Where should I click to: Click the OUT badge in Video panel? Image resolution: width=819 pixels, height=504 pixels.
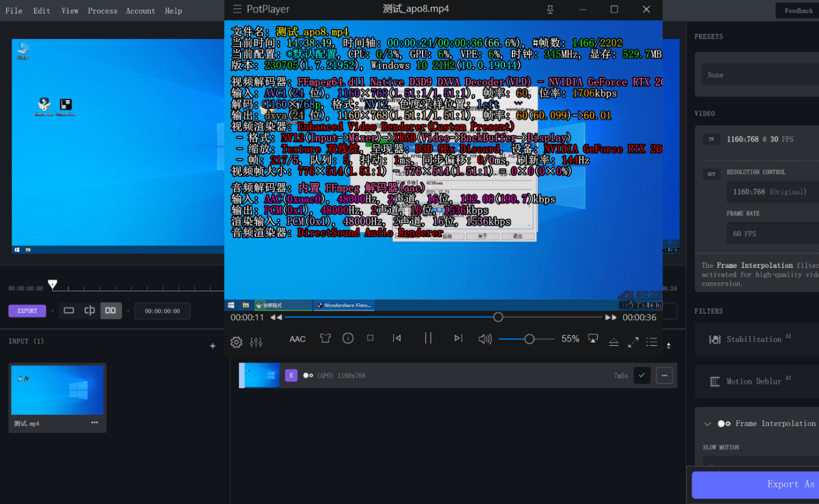711,174
